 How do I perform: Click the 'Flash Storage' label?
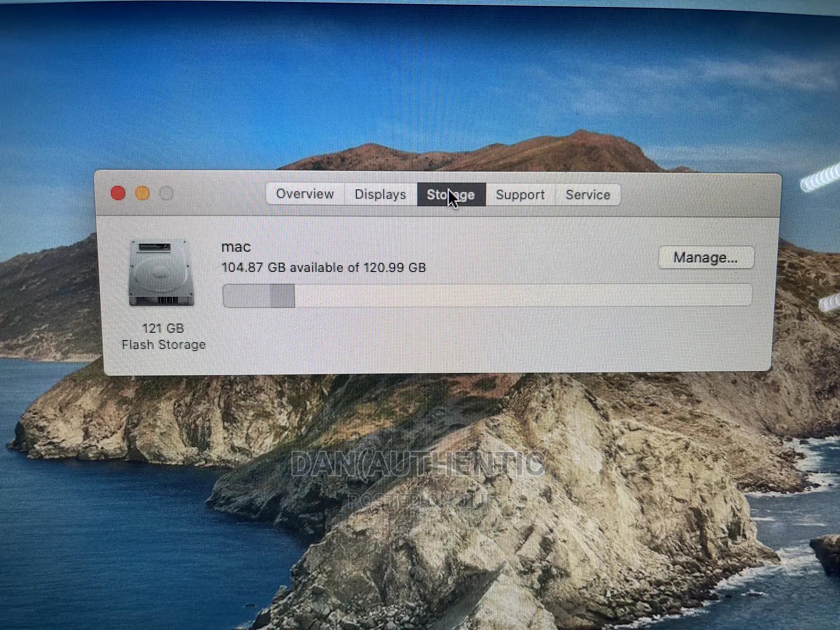[x=164, y=344]
